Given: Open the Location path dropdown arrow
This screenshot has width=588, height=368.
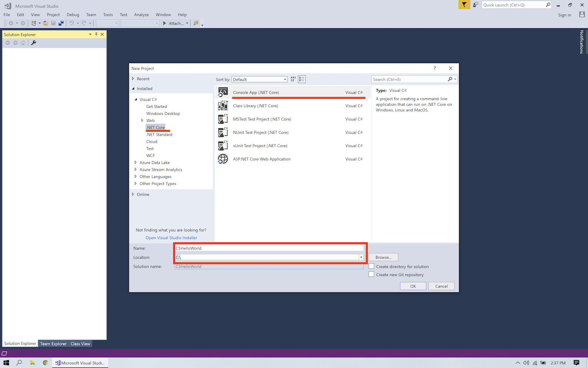Looking at the screenshot, I should coord(361,257).
